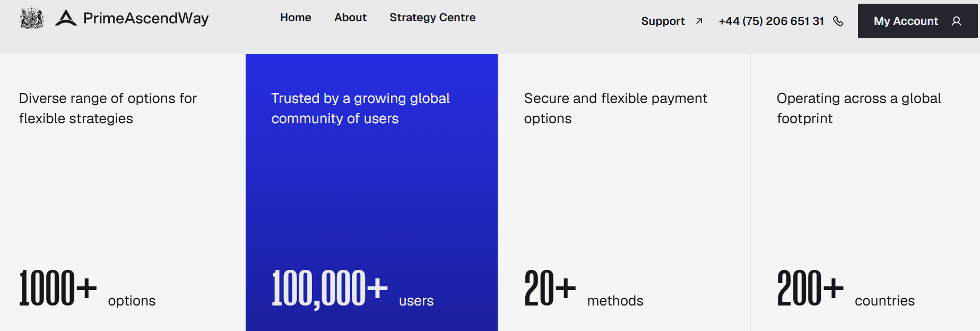
Task: Open the Strategy Centre menu
Action: pyautogui.click(x=432, y=18)
